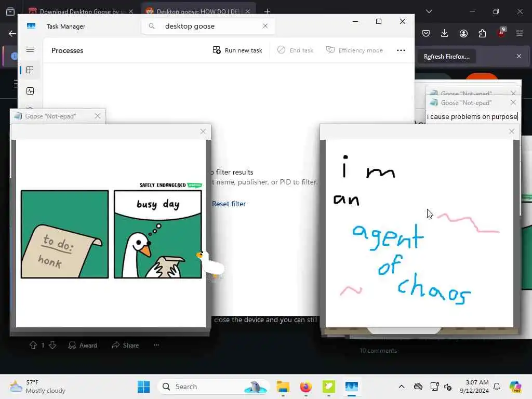Screen dimensions: 532x399
Task: Close the agent of chaos drawing window
Action: pos(512,131)
